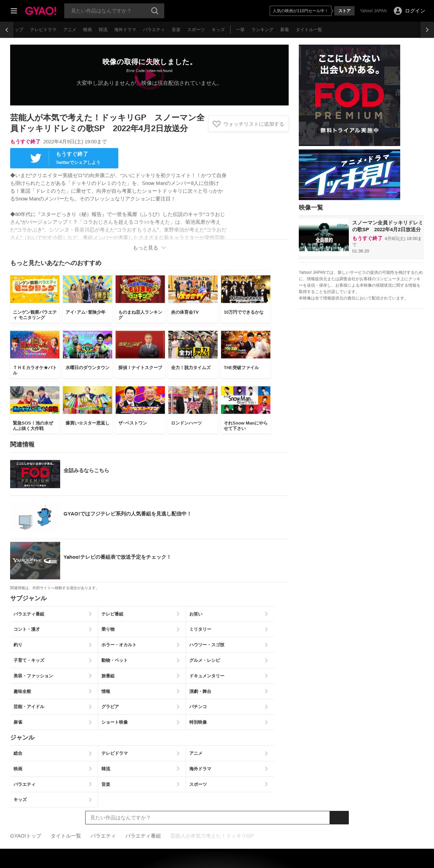The width and height of the screenshot is (434, 868).
Task: Open the Yahoo!テレビ番組表 related link
Action: pos(149,560)
